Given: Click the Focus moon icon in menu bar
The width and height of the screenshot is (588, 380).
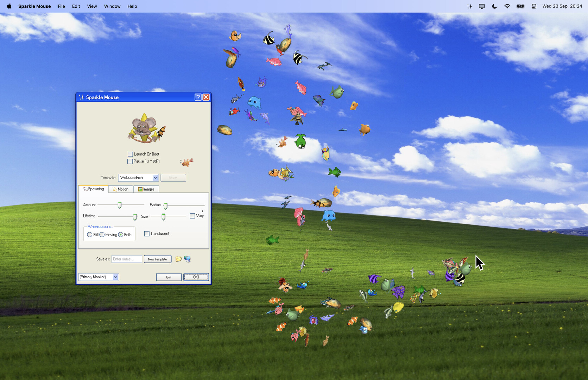Looking at the screenshot, I should pyautogui.click(x=494, y=6).
